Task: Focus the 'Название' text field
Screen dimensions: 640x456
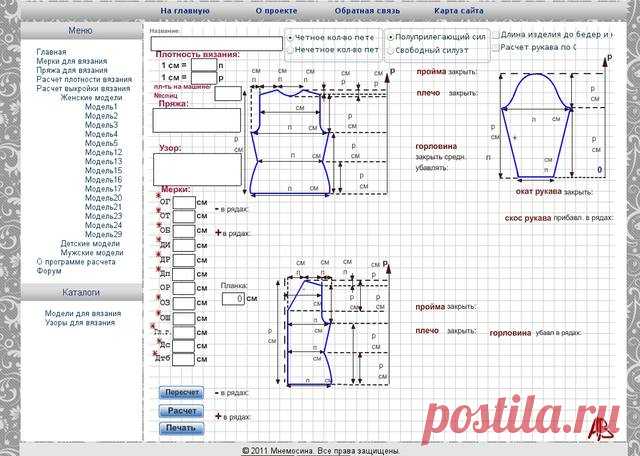Action: coord(216,44)
